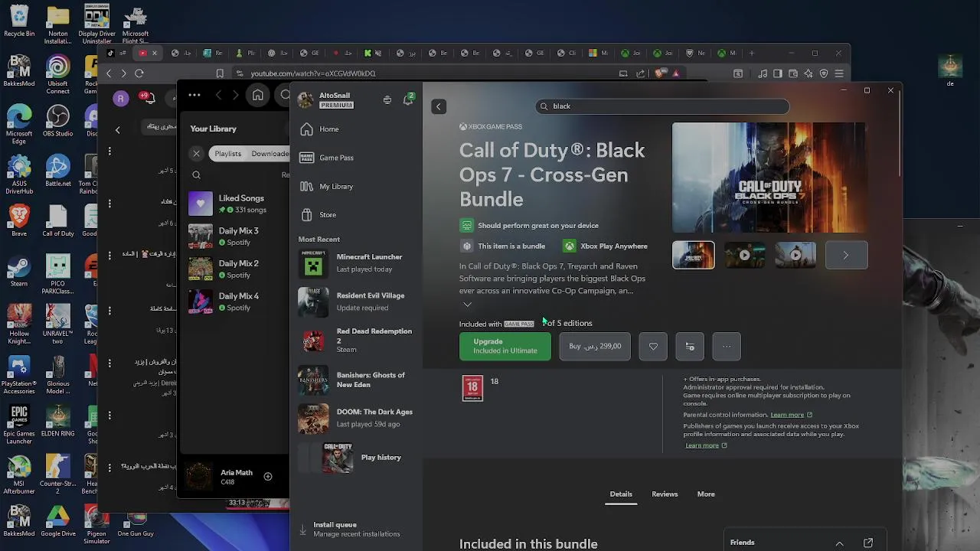Viewport: 980px width, 551px height.
Task: Open DOOM: The Dark Ages entry
Action: pos(356,418)
